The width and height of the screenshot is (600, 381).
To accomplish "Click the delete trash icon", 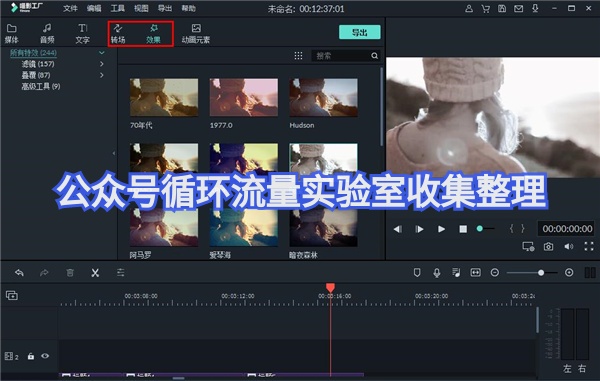I will click(x=70, y=273).
